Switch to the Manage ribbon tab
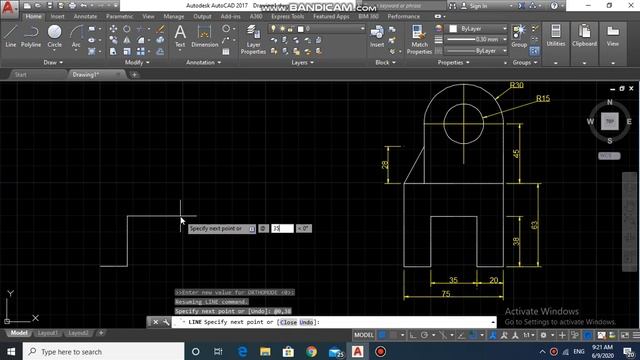 tap(173, 16)
